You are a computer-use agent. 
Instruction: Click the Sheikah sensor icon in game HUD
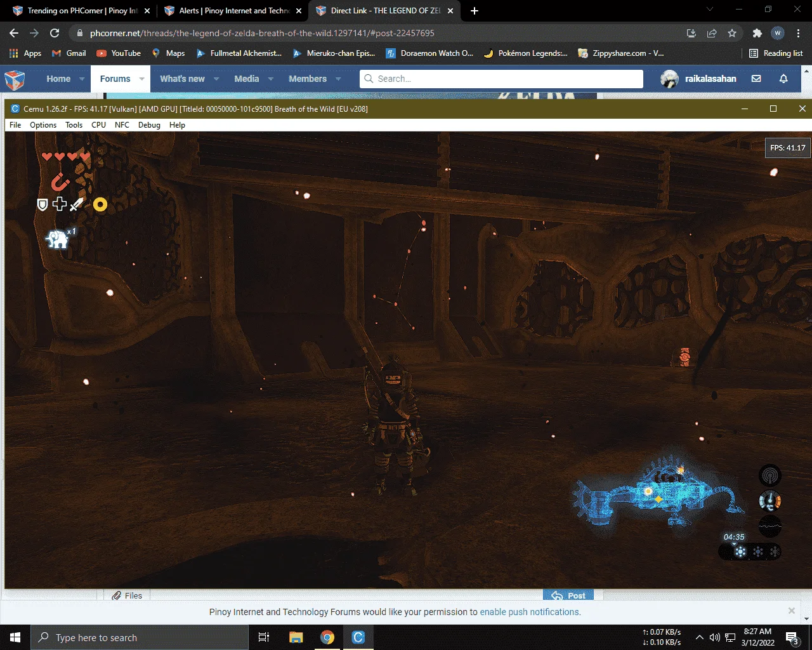click(x=770, y=475)
